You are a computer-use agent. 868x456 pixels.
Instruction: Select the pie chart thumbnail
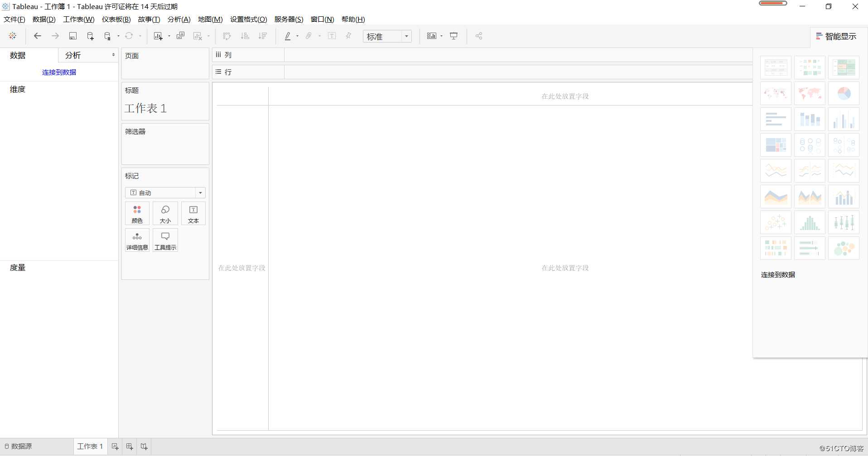[844, 93]
